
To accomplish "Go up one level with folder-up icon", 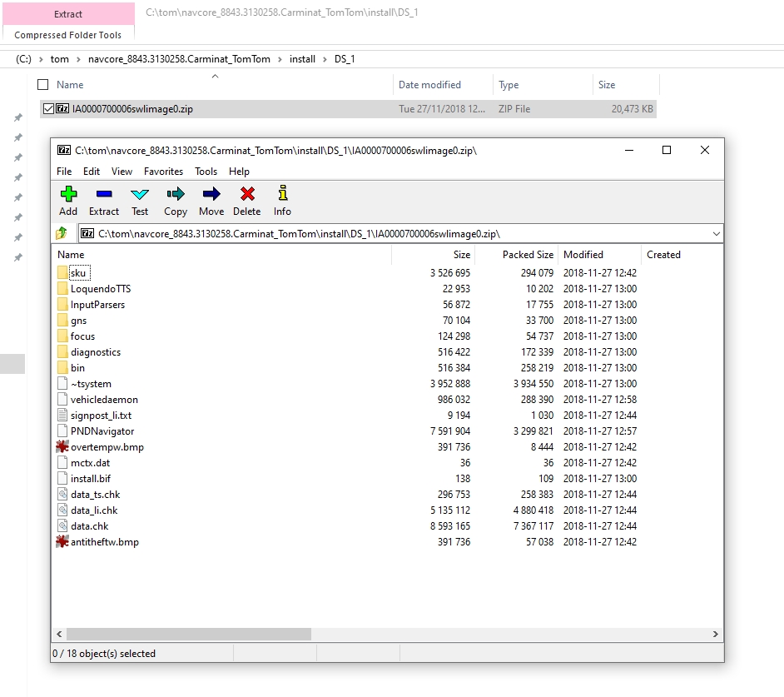I will coord(62,233).
